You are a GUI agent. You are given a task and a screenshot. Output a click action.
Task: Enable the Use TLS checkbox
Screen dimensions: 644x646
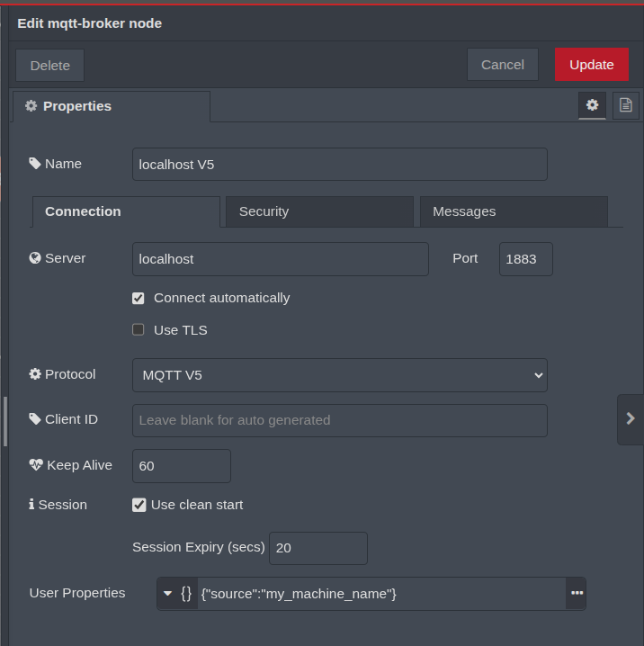(x=139, y=330)
